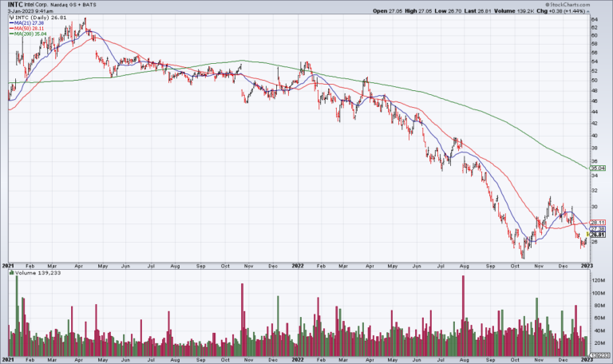Select the blue MA(21) 27.38 legend entry
Image resolution: width=613 pixels, height=364 pixels.
click(x=26, y=23)
